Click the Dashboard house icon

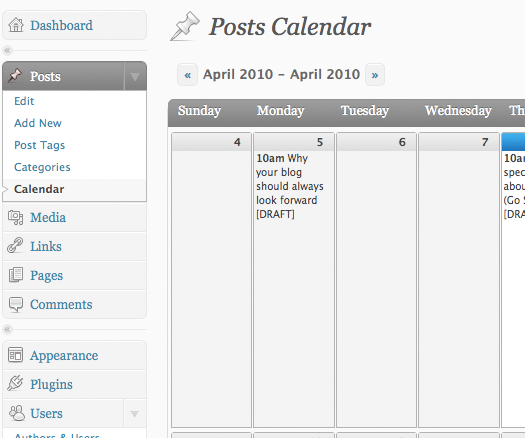(16, 25)
